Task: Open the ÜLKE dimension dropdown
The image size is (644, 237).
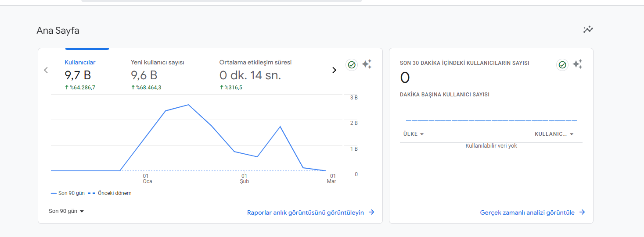Action: pos(414,134)
